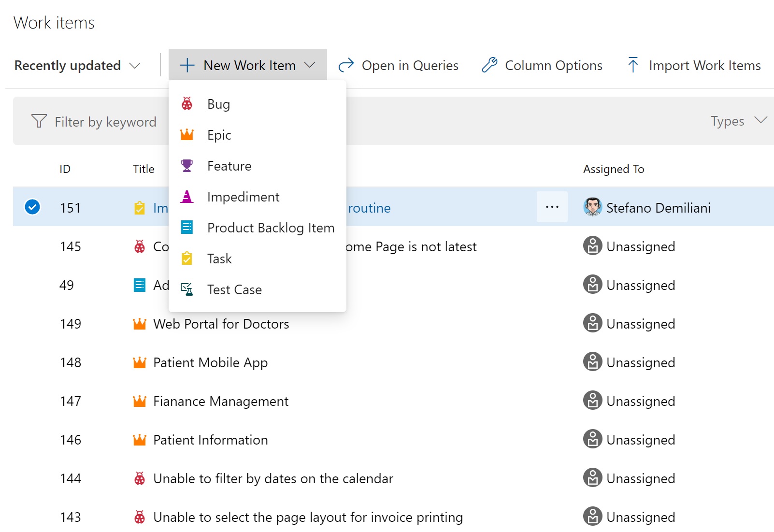Open Column Options
The width and height of the screenshot is (774, 532).
click(x=542, y=65)
